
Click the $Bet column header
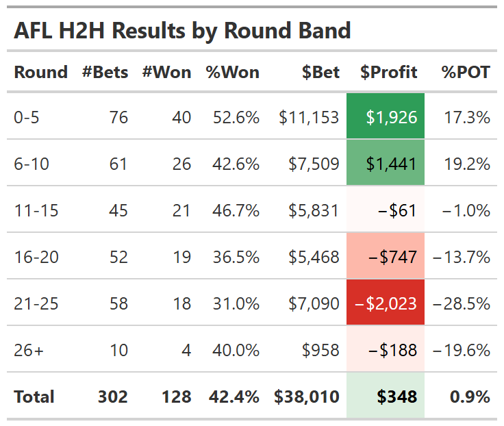pos(320,72)
